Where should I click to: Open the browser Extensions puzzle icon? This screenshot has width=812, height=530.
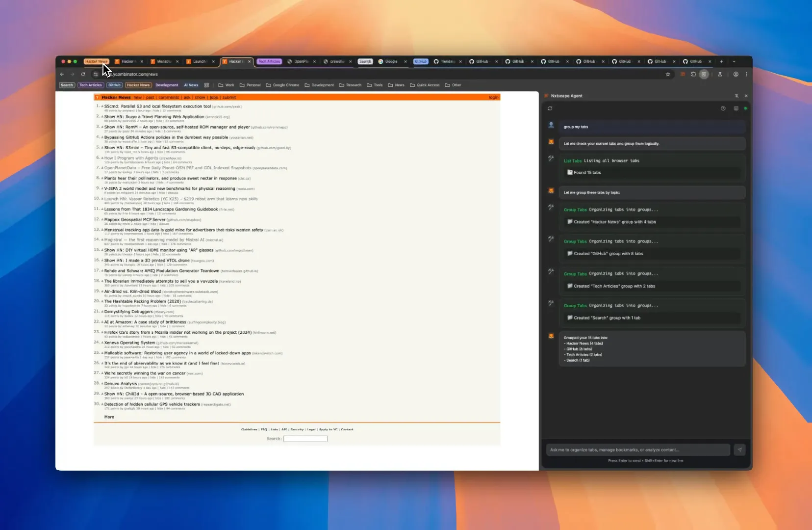[x=693, y=74]
